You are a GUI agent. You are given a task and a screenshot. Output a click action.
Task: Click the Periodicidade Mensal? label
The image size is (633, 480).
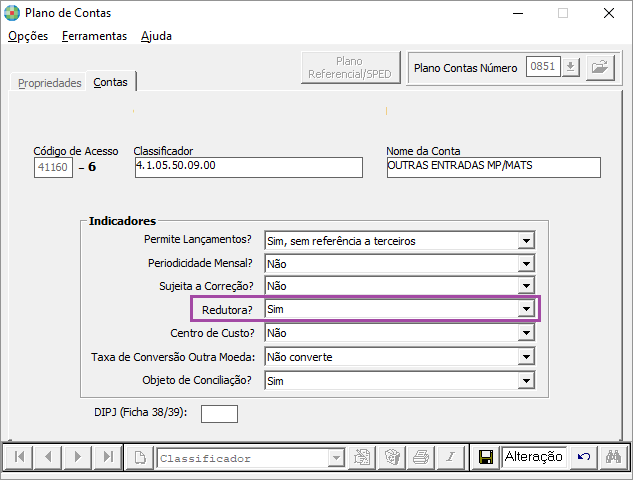[x=200, y=263]
